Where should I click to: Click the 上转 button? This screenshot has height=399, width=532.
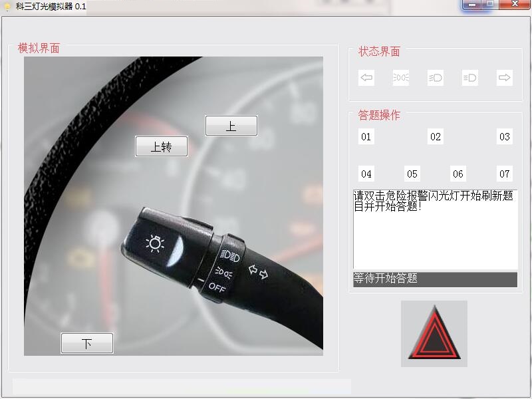click(162, 146)
